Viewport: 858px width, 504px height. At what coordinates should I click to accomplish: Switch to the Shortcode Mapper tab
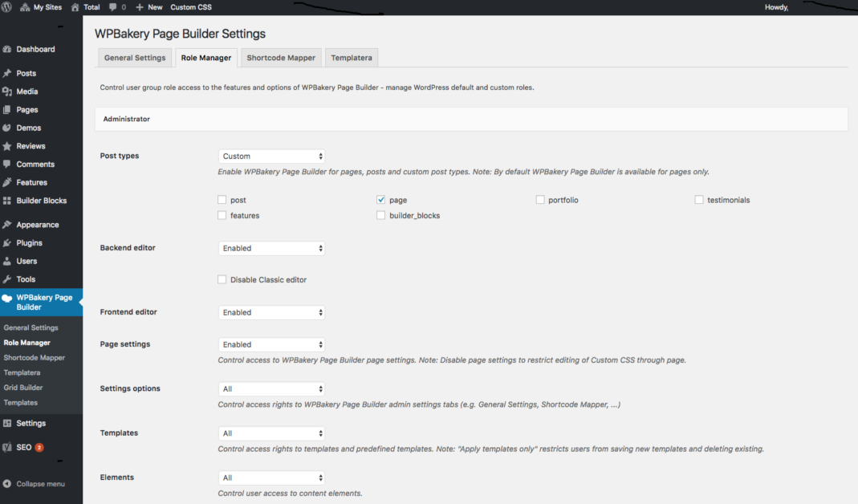(280, 57)
